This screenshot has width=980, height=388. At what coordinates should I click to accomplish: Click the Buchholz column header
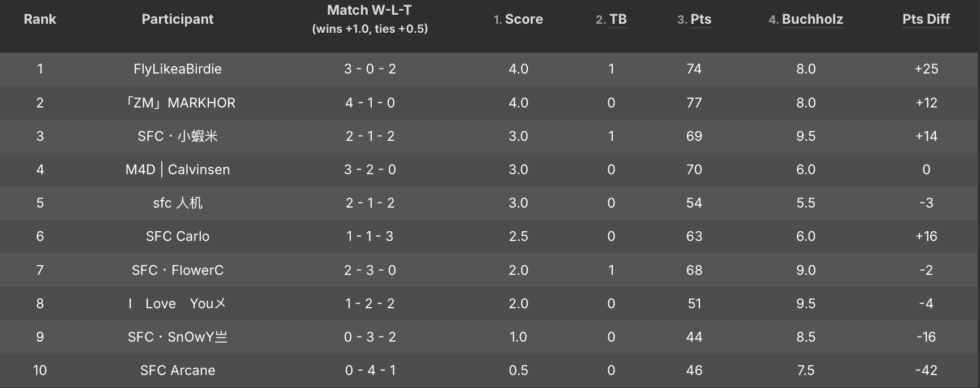pyautogui.click(x=812, y=19)
